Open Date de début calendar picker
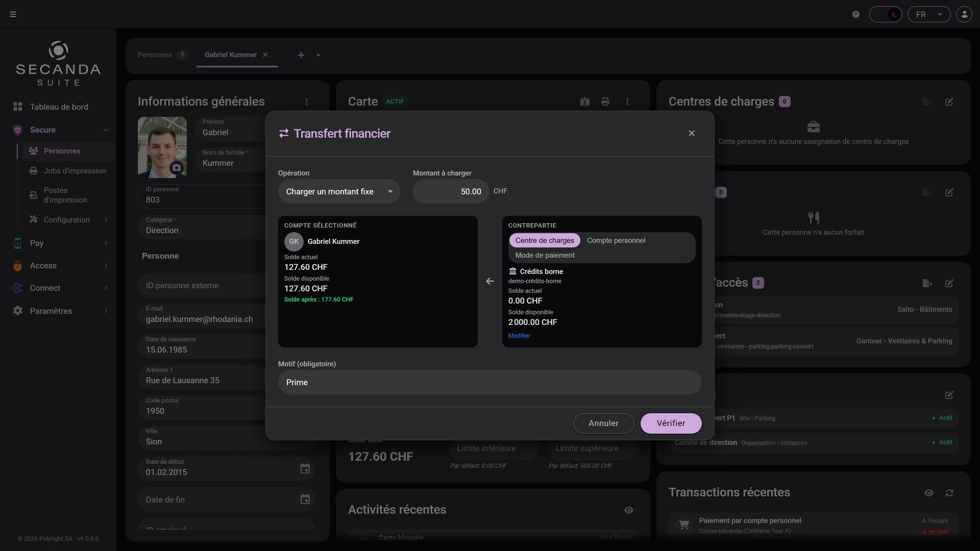The width and height of the screenshot is (980, 551). pos(305,469)
